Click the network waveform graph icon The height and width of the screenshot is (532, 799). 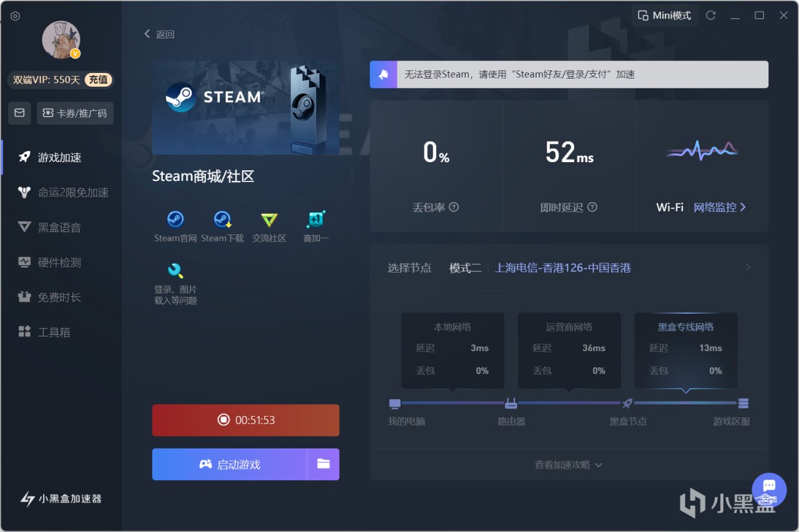pos(702,151)
